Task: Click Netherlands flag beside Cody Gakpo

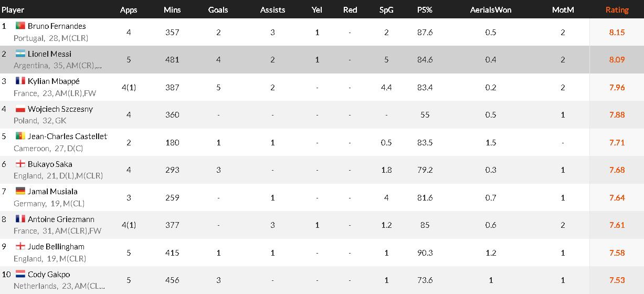Action: coord(20,274)
